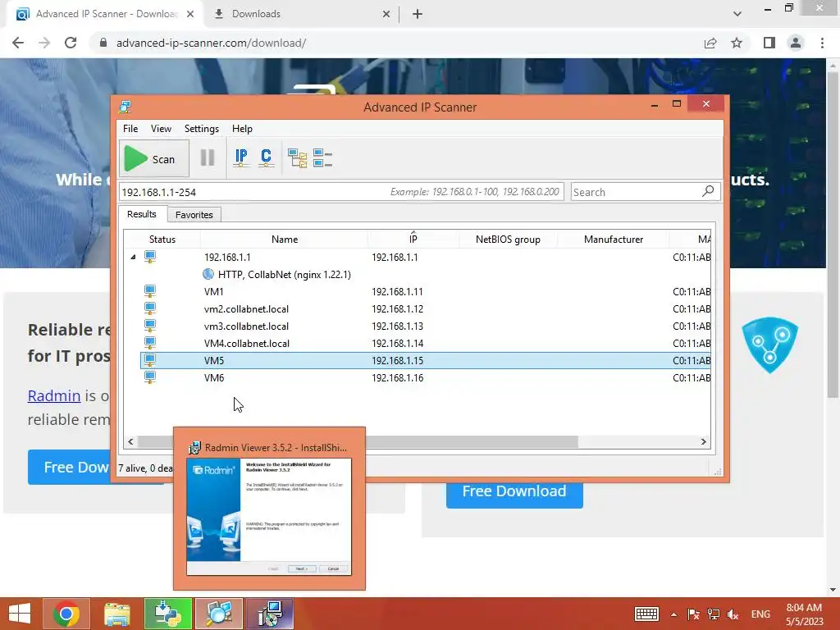Click the Chrome taskbar icon
840x630 pixels.
click(x=66, y=614)
